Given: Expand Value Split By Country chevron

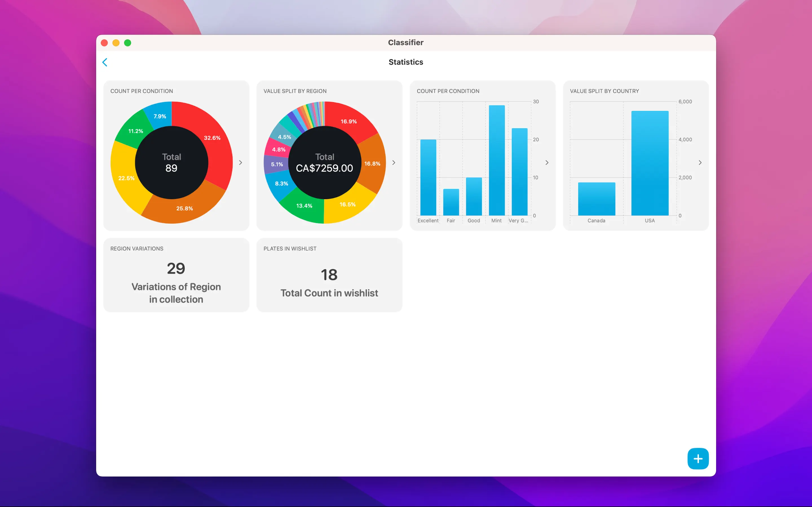Looking at the screenshot, I should coord(700,163).
